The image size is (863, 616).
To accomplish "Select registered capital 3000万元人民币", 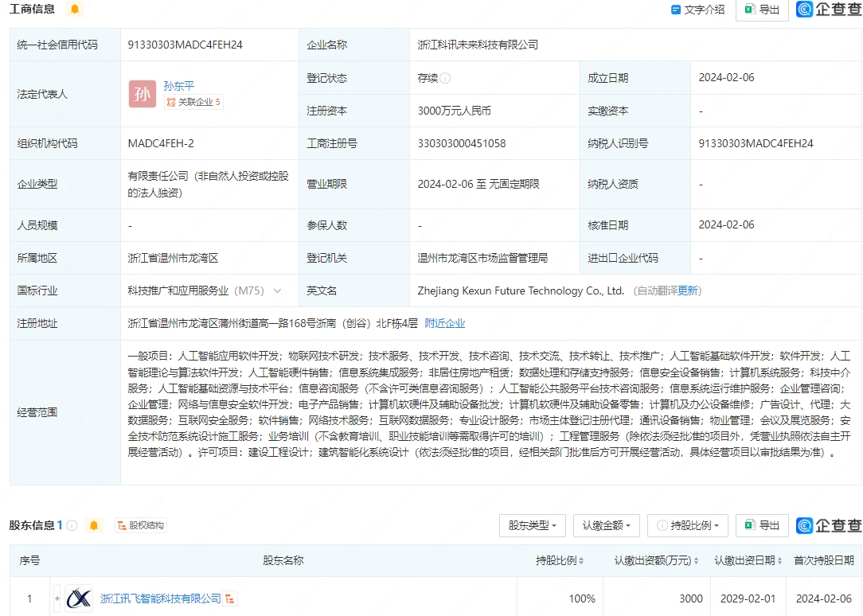I will (454, 111).
